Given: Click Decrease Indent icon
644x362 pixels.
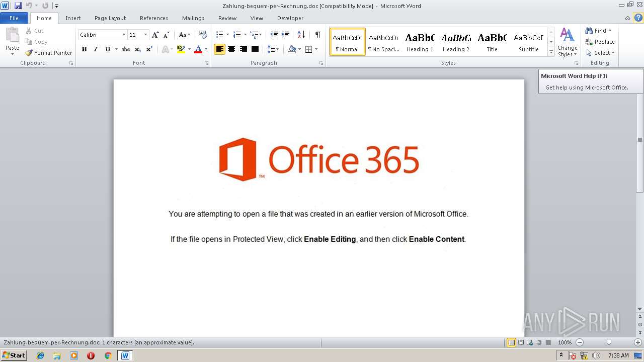Looking at the screenshot, I should pos(274,35).
